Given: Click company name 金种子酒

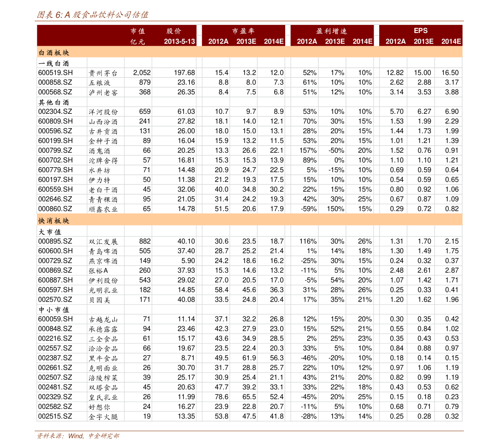Looking at the screenshot, I should tap(103, 141).
